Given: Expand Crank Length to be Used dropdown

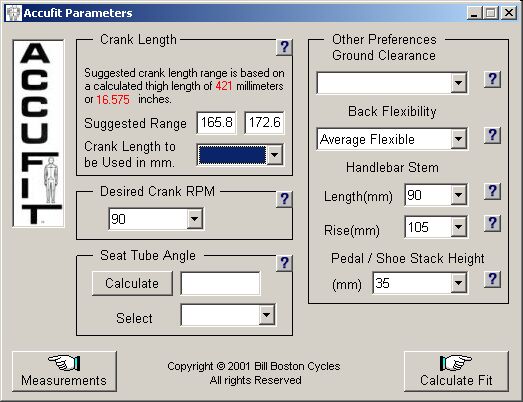Looking at the screenshot, I should pos(275,155).
